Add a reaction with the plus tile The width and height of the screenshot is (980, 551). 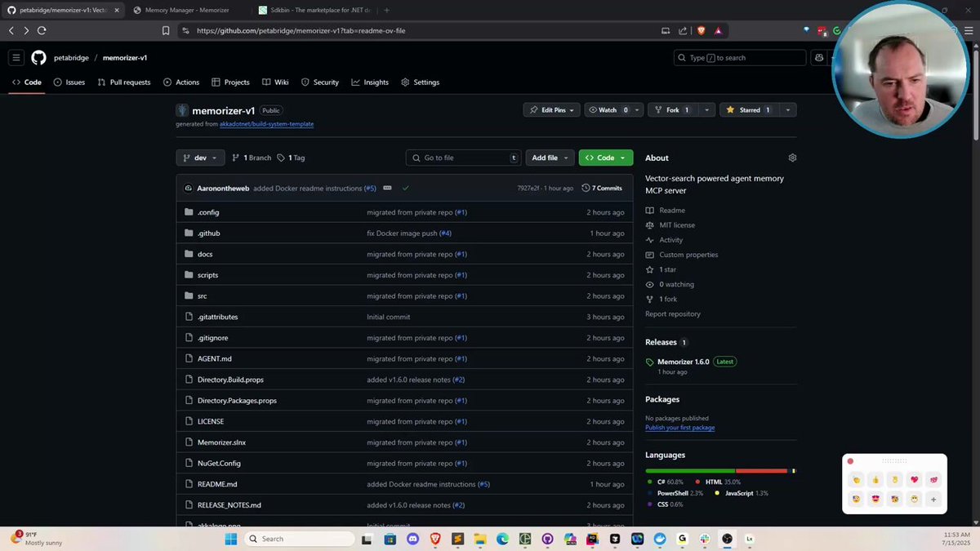coord(933,499)
